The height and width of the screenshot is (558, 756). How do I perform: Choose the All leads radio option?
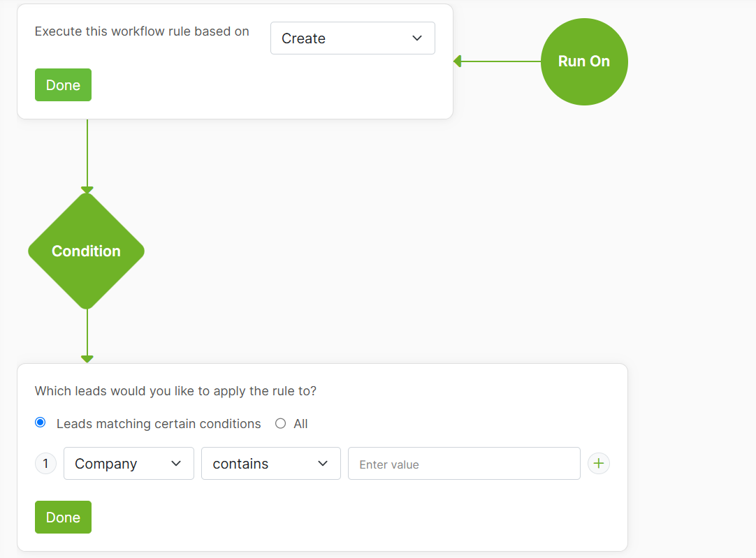click(x=281, y=423)
